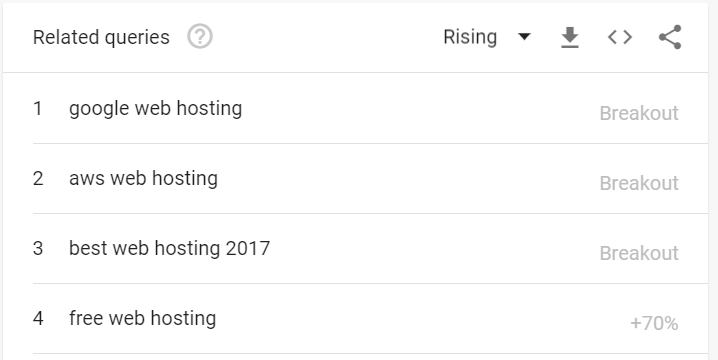Select the Rising sort label
Viewport: 718px width, 360px height.
click(x=470, y=37)
